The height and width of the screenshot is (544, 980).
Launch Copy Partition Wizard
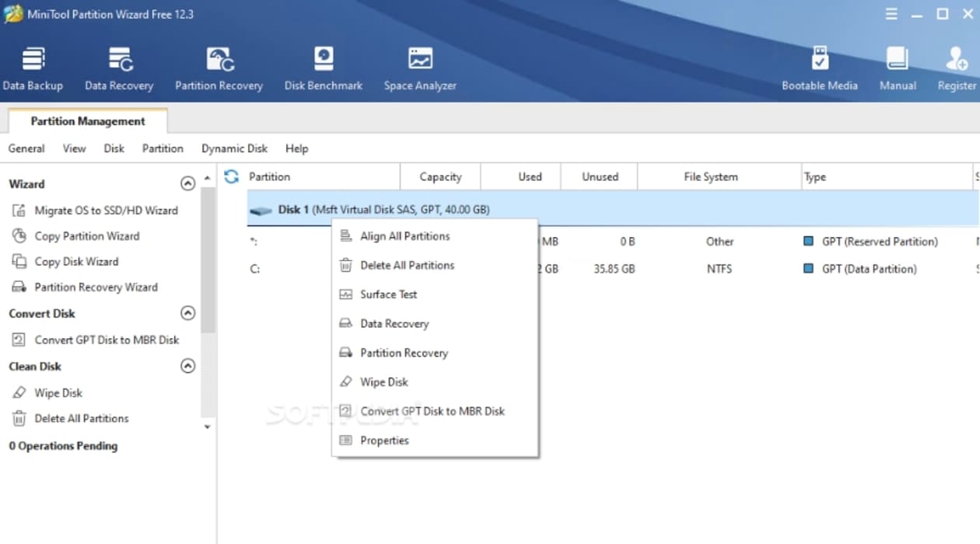point(87,236)
